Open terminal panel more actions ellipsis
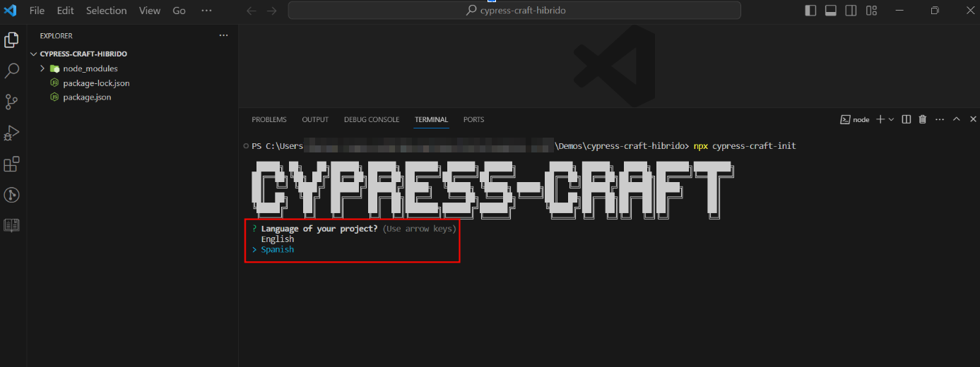The width and height of the screenshot is (980, 367). pos(939,120)
